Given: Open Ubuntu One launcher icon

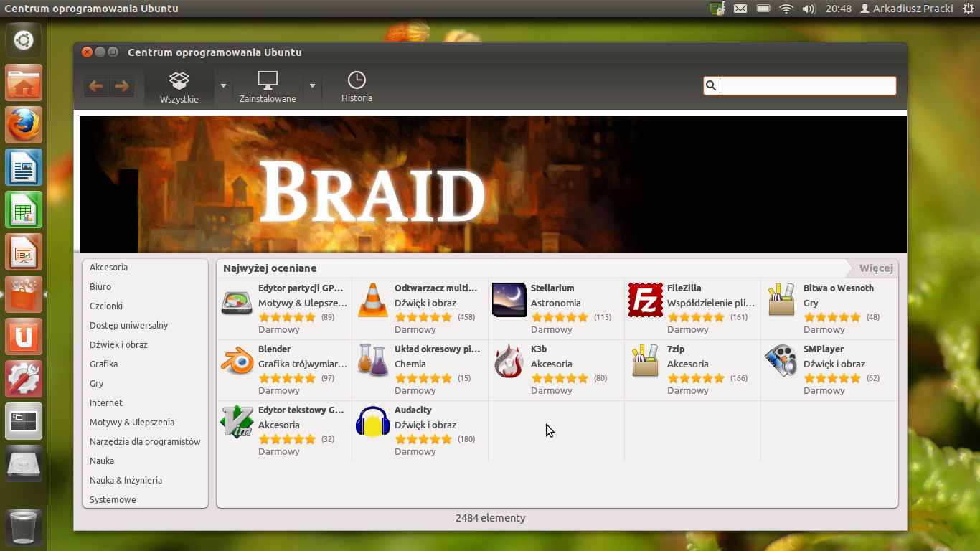Looking at the screenshot, I should click(x=24, y=336).
